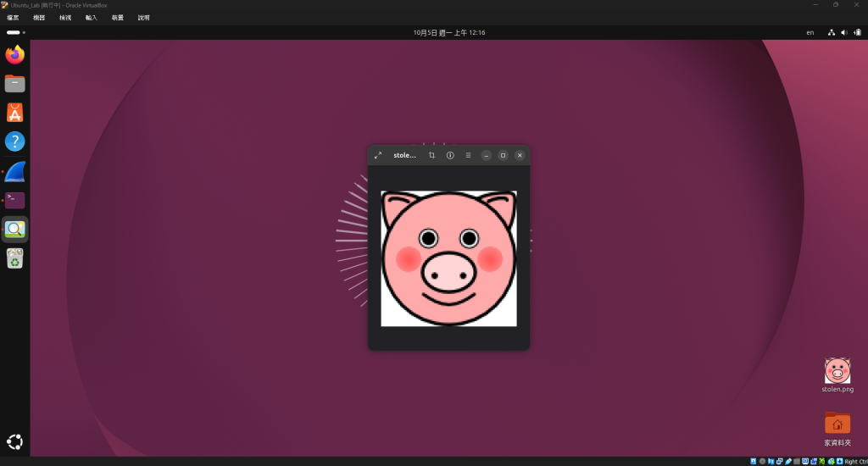The height and width of the screenshot is (466, 868).
Task: Click the VirtualBox audio status icon
Action: coord(771,461)
